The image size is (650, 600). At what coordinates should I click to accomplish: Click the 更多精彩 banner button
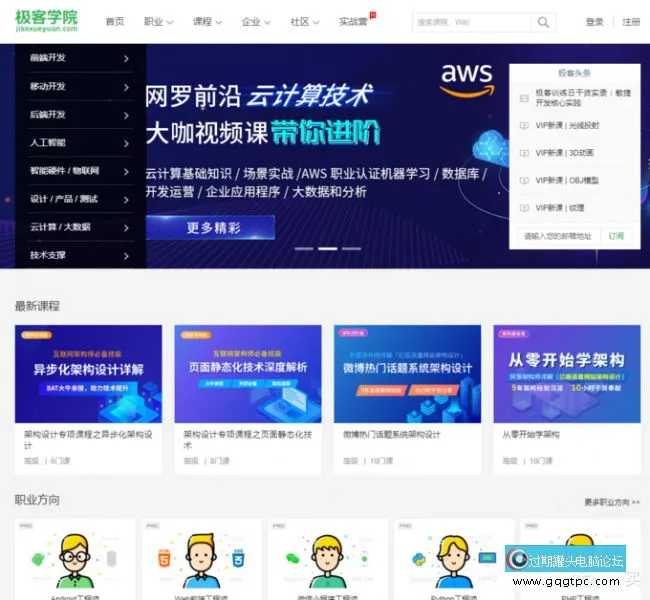213,228
